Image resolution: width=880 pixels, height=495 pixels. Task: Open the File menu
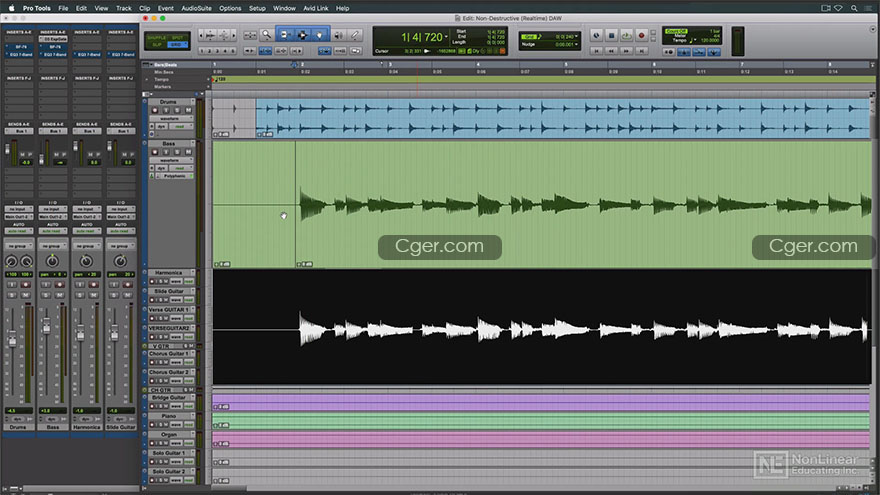63,8
